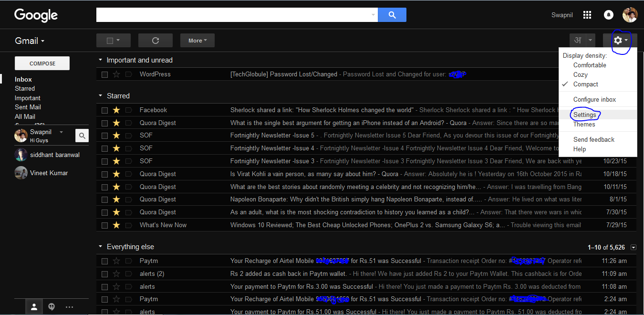Open the settings gear menu
This screenshot has height=315, width=644.
(x=620, y=41)
